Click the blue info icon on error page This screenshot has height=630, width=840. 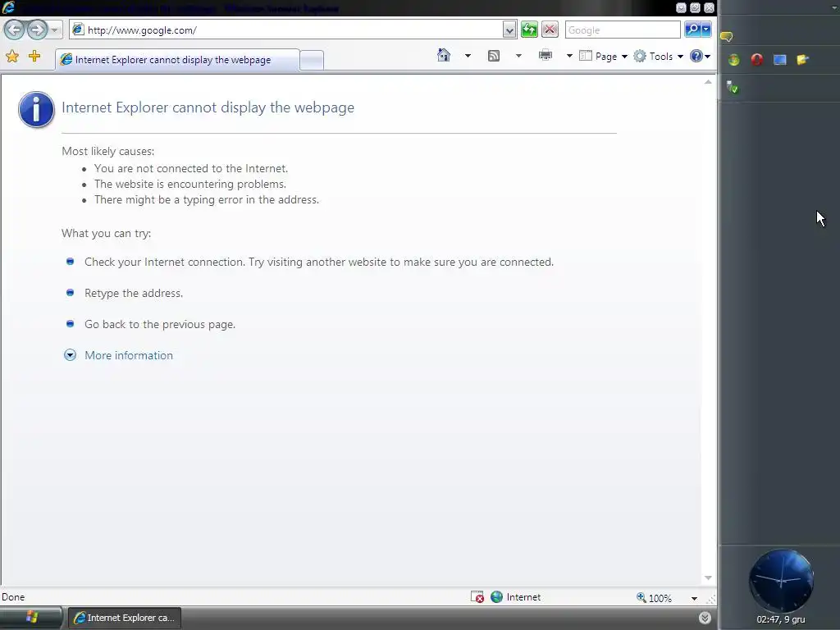[36, 109]
